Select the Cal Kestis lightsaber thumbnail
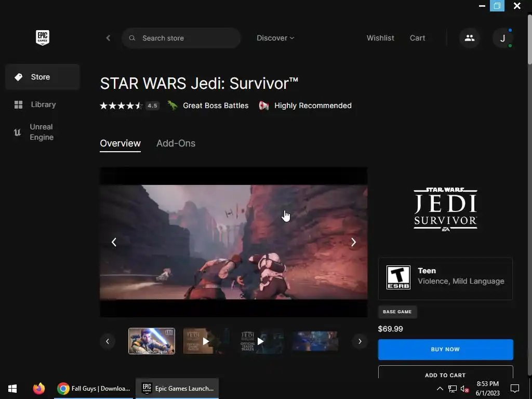532x399 pixels. [152, 341]
